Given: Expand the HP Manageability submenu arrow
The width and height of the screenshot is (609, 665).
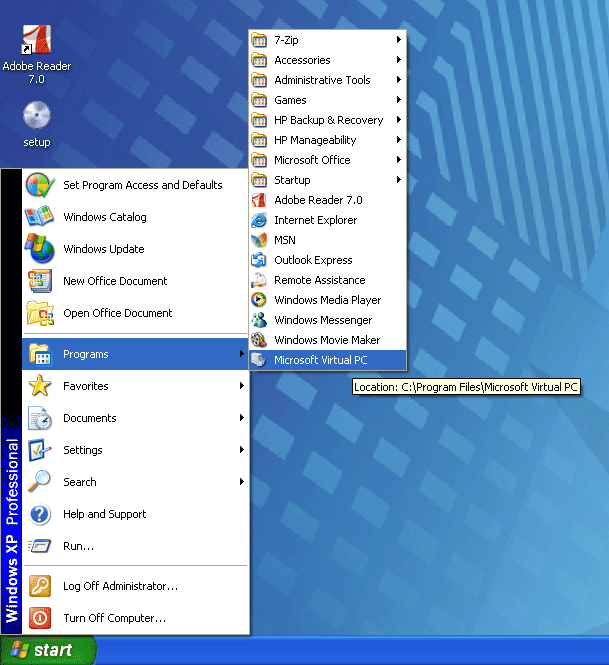Looking at the screenshot, I should tap(398, 140).
